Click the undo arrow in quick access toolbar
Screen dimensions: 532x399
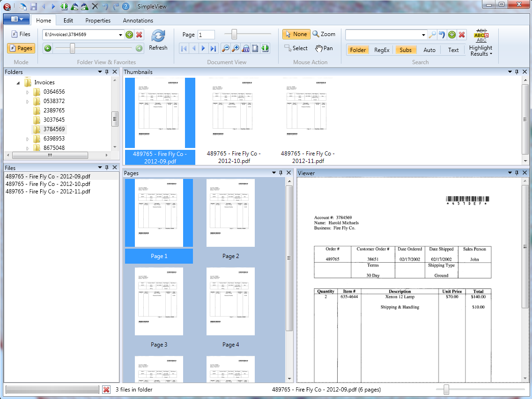coord(105,6)
